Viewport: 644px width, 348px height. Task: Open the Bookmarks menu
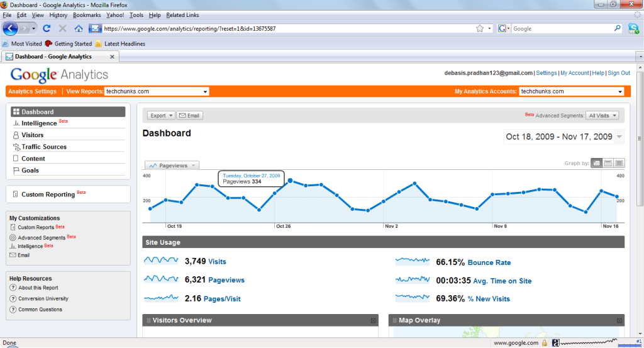(87, 15)
